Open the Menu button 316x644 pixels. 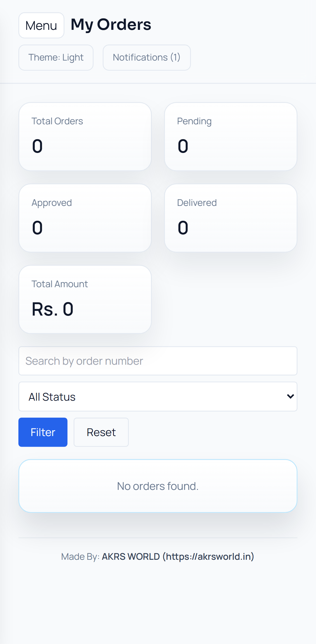[x=41, y=25]
